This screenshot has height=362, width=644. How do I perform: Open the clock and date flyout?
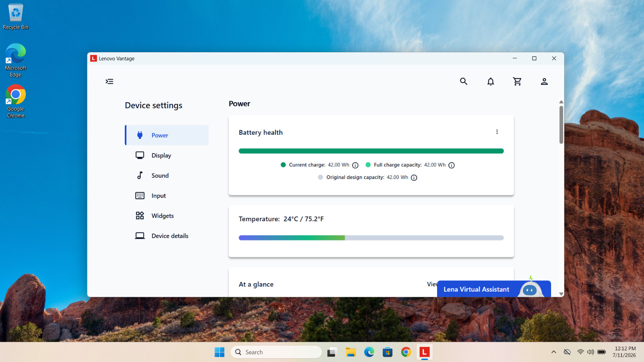click(x=624, y=352)
